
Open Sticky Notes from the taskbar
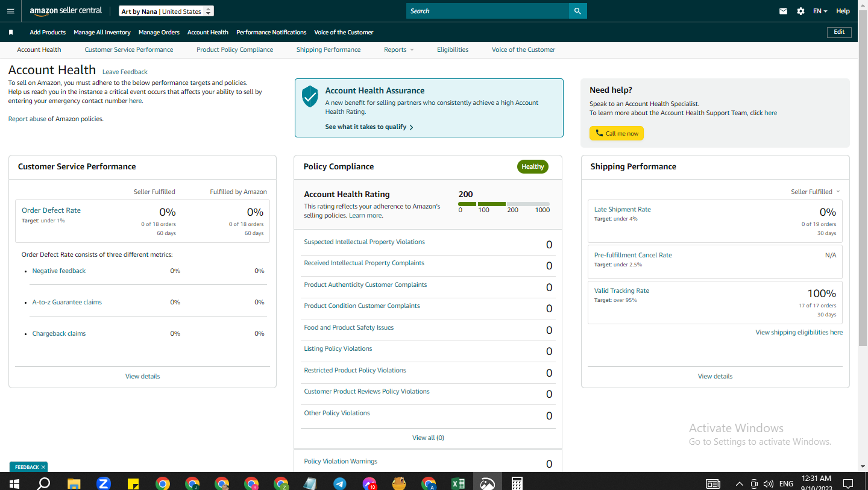pos(133,483)
